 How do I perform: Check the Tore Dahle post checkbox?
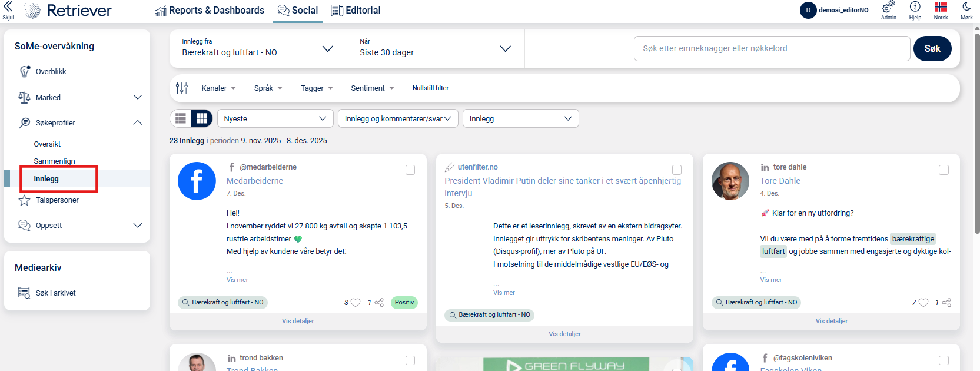tap(944, 170)
